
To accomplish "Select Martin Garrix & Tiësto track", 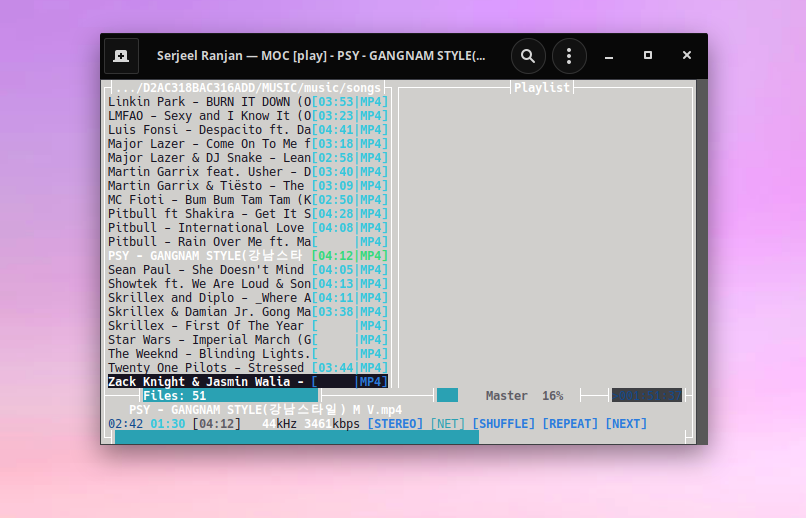I will [x=248, y=186].
